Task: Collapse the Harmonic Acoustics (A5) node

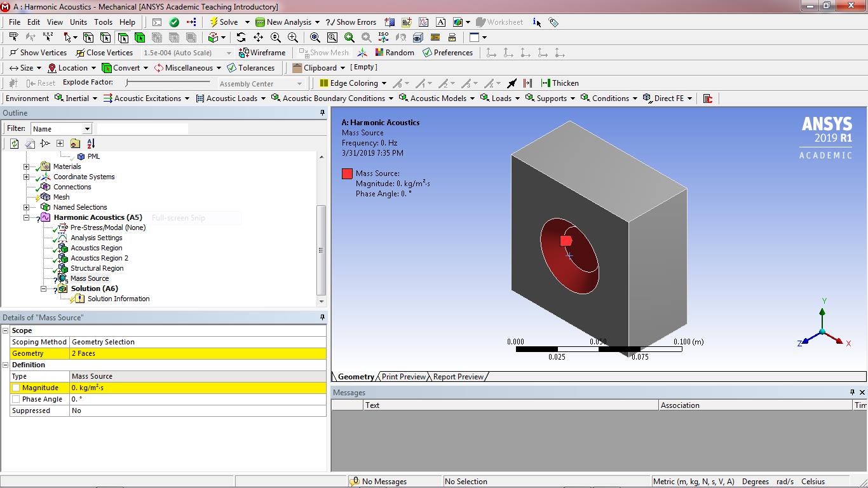Action: point(27,217)
